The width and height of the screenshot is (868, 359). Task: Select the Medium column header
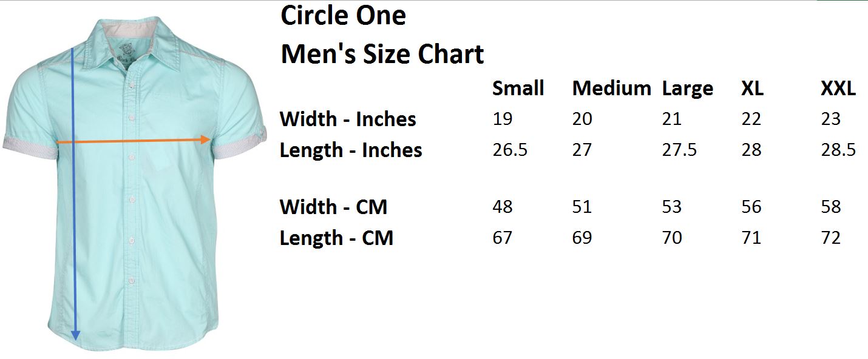coord(611,89)
